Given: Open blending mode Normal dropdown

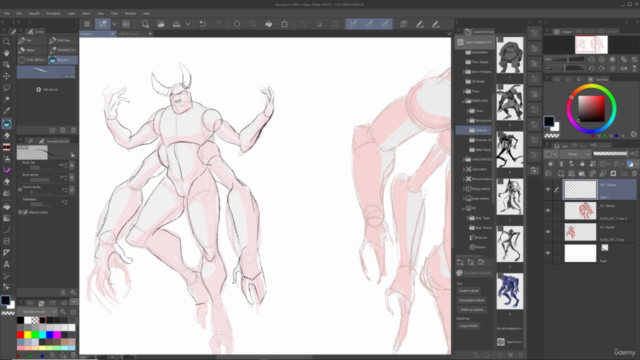Looking at the screenshot, I should pyautogui.click(x=576, y=154).
